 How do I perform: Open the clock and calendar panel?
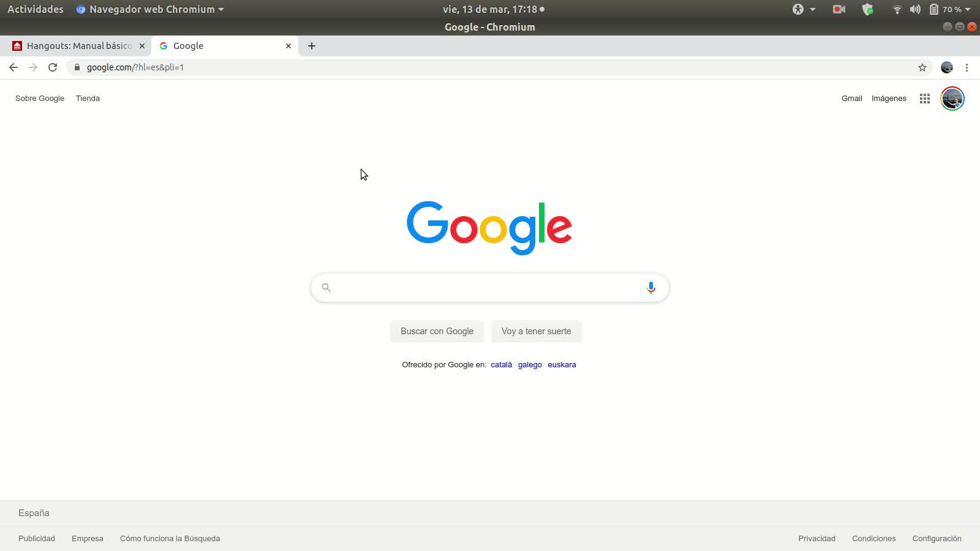click(493, 9)
